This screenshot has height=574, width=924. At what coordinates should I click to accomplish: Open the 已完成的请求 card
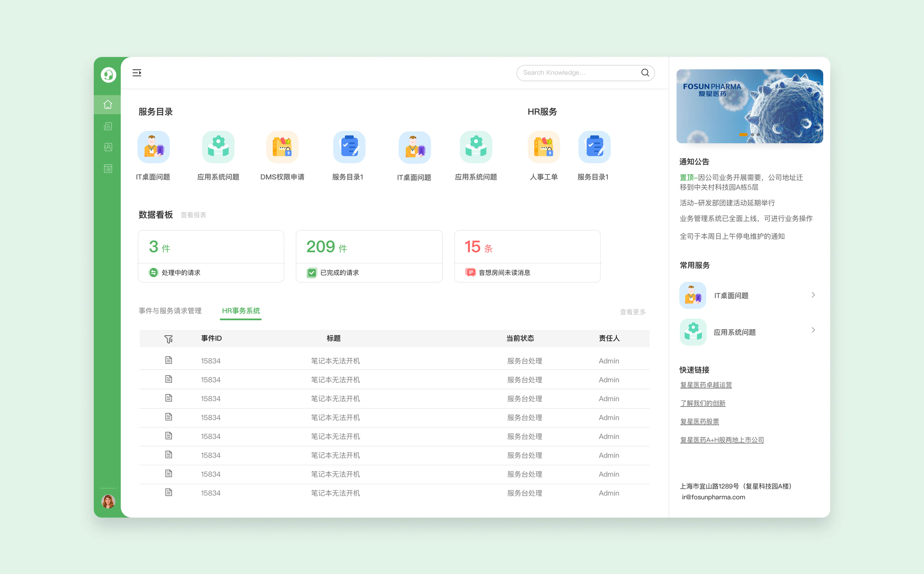369,256
